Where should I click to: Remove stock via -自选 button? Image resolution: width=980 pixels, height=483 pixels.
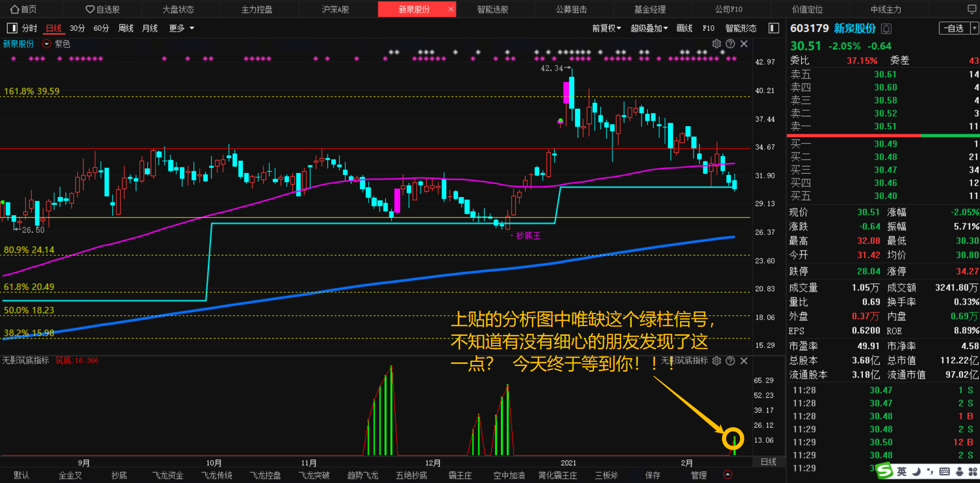click(x=954, y=28)
